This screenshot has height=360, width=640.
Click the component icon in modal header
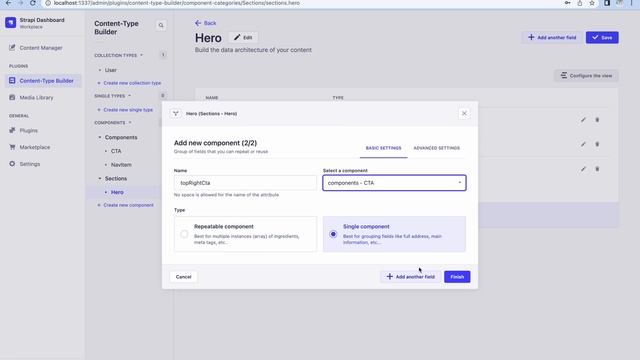tap(176, 113)
